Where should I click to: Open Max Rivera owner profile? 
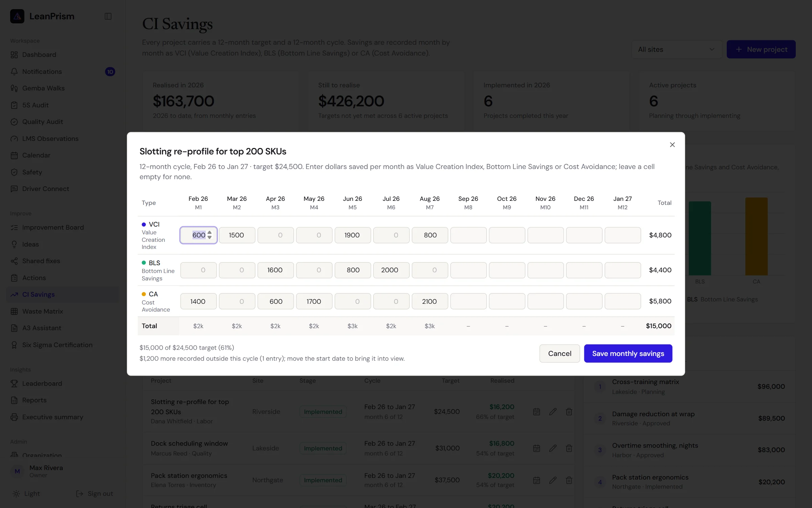63,471
